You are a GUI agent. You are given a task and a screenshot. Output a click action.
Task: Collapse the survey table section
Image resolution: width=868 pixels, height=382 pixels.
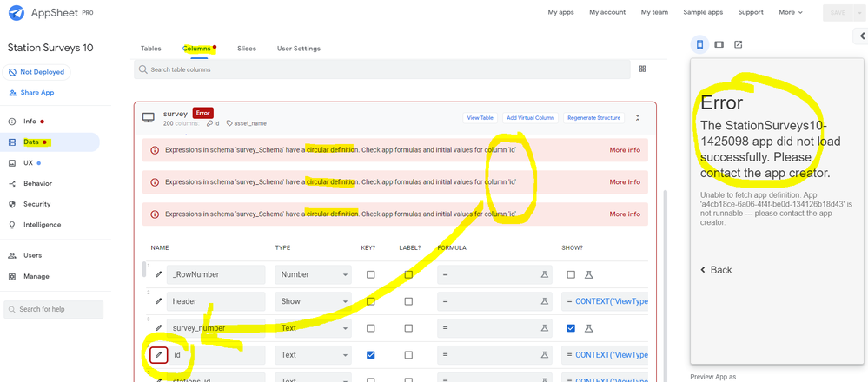(638, 118)
